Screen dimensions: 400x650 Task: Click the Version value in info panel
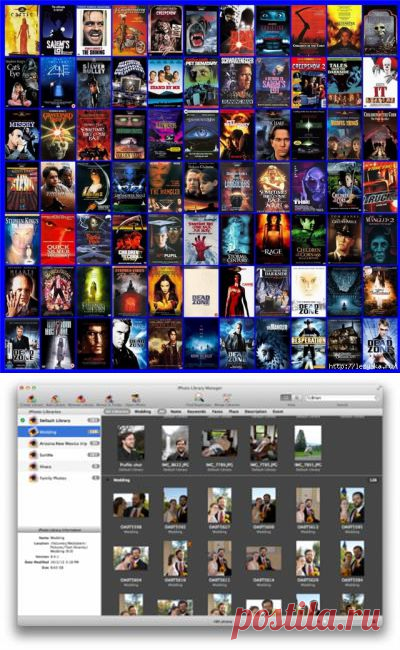tap(54, 557)
